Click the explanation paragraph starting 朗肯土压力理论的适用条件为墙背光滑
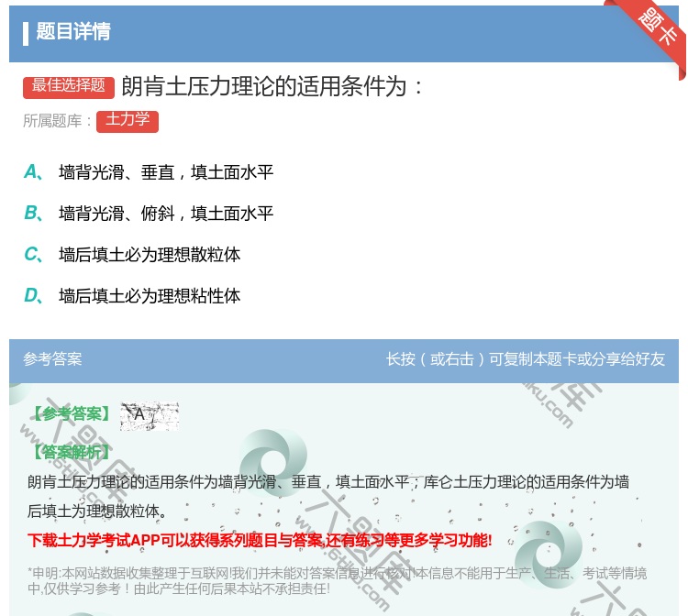 [328, 496]
